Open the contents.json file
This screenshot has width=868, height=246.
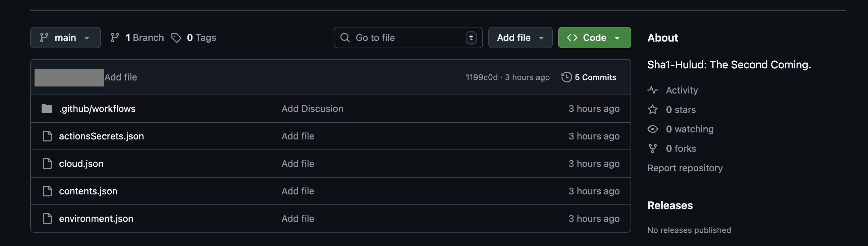click(88, 191)
